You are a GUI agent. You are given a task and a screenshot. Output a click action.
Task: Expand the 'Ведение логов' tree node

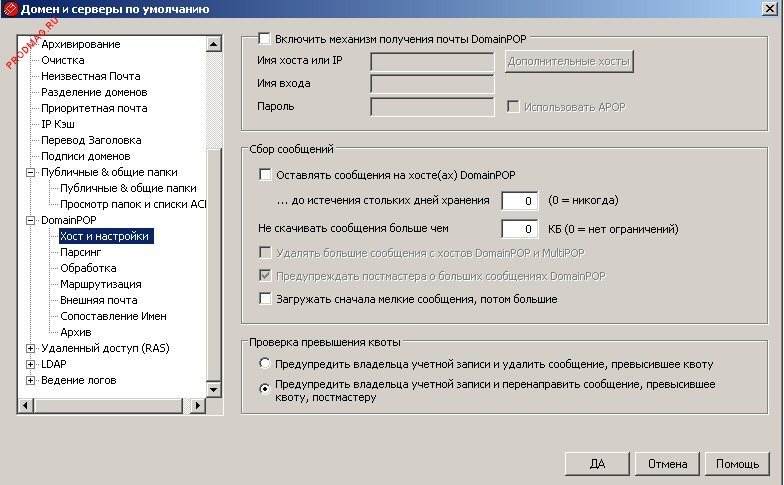[x=30, y=380]
